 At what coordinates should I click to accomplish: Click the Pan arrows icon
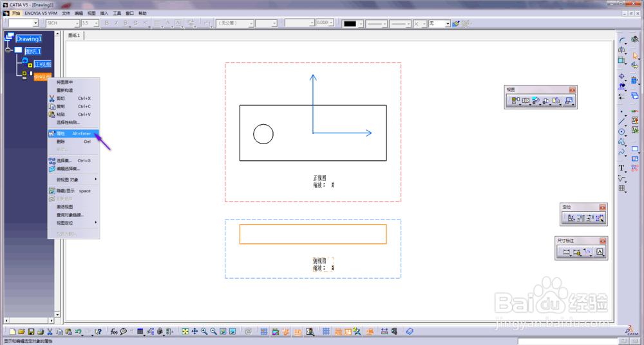tap(194, 331)
